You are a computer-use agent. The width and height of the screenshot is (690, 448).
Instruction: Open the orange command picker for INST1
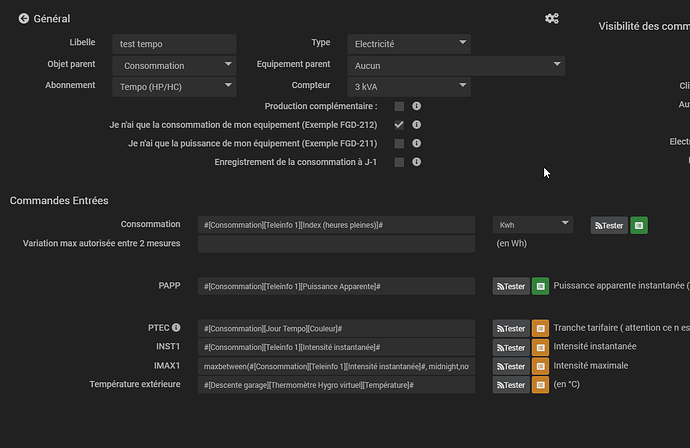pos(540,348)
